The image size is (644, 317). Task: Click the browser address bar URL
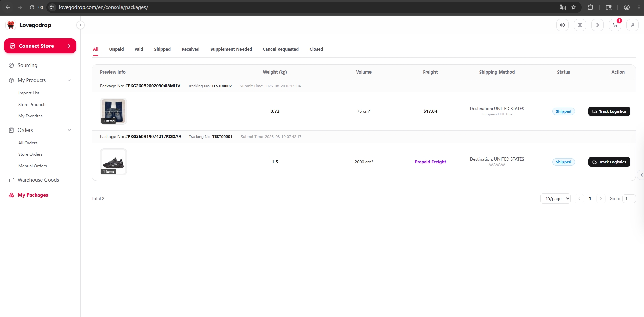103,7
